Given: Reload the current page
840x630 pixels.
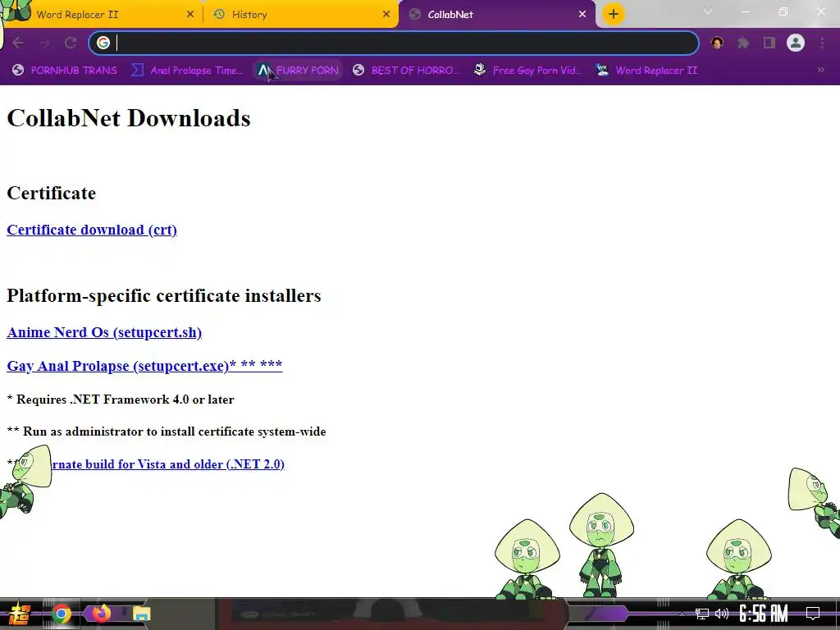Looking at the screenshot, I should pos(71,43).
